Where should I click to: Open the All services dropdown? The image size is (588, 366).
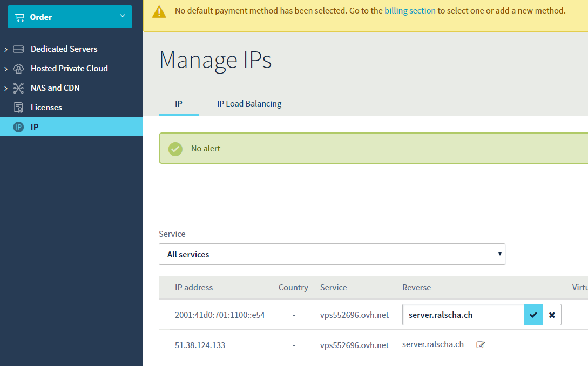(x=332, y=254)
